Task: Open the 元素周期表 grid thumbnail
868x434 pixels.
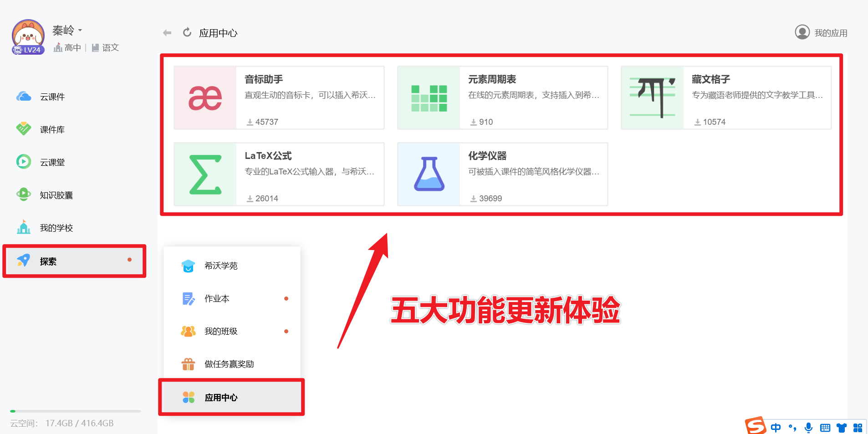Action: [x=429, y=98]
